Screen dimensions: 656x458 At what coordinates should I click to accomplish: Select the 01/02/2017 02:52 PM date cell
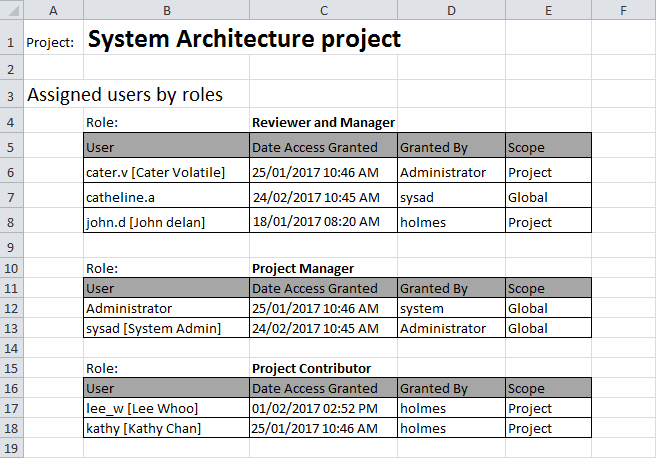pyautogui.click(x=323, y=409)
